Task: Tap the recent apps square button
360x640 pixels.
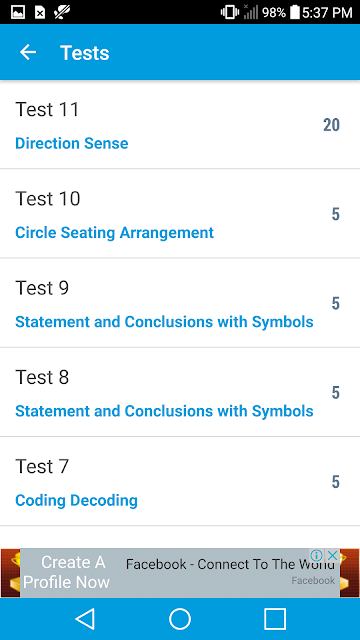Action: 275,619
